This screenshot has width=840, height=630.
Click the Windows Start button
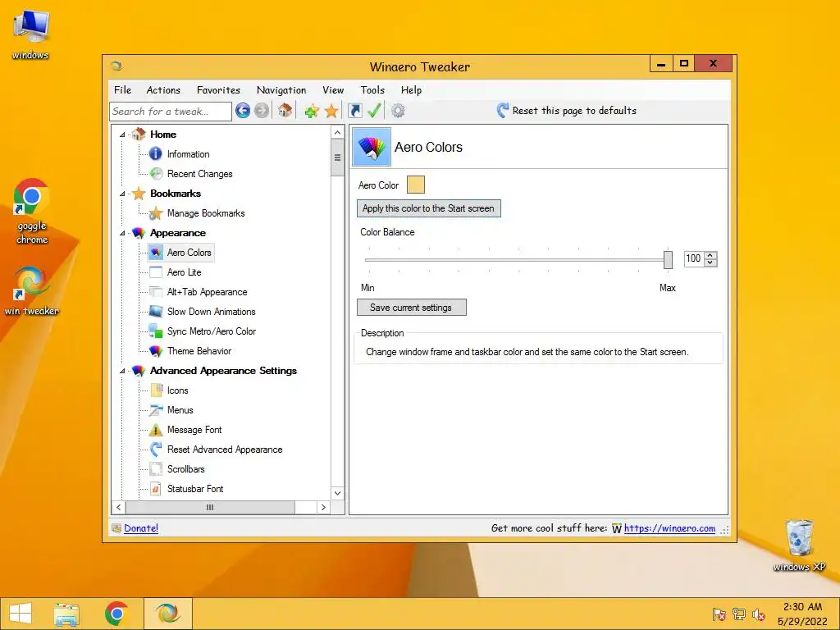[x=21, y=614]
